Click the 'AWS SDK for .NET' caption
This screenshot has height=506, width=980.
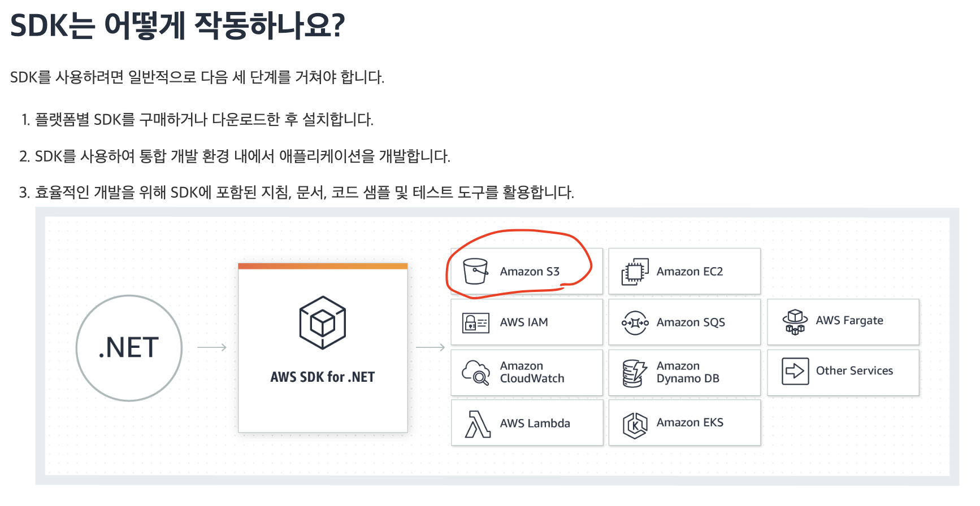(322, 377)
